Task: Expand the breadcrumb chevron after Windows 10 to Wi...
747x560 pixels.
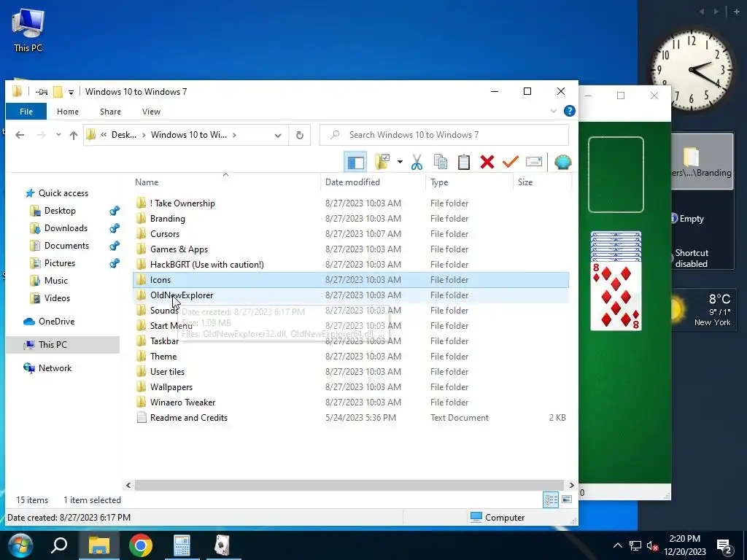Action: [234, 135]
